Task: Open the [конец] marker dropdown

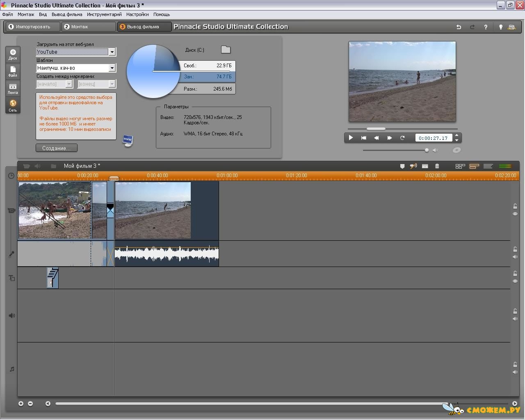Action: pos(112,84)
